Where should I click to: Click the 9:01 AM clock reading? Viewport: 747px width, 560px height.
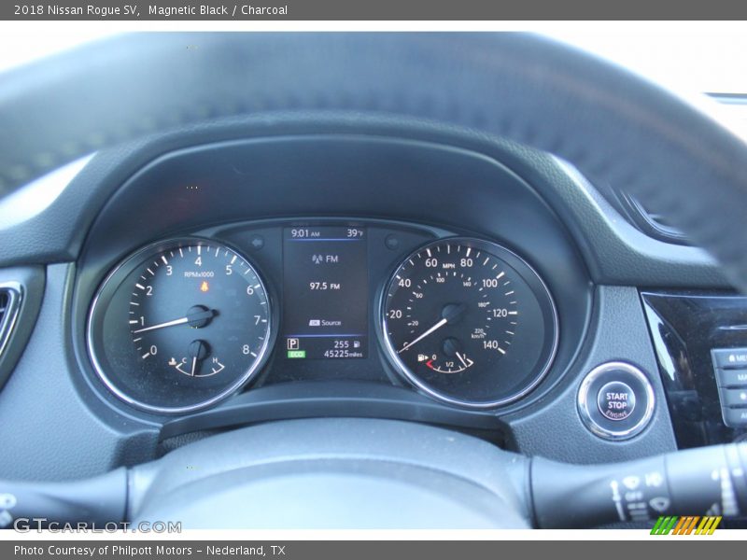tap(305, 233)
